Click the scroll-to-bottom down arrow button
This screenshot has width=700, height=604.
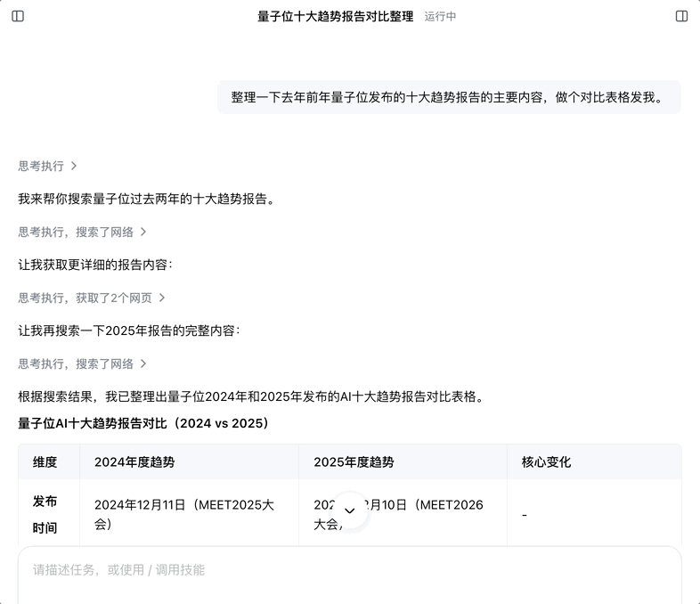349,510
